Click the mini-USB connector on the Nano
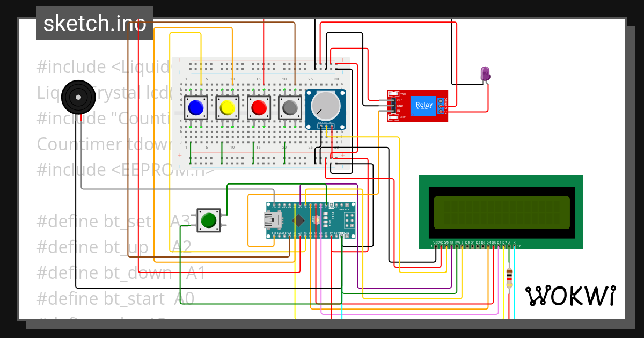The width and height of the screenshot is (644, 338). pos(274,220)
